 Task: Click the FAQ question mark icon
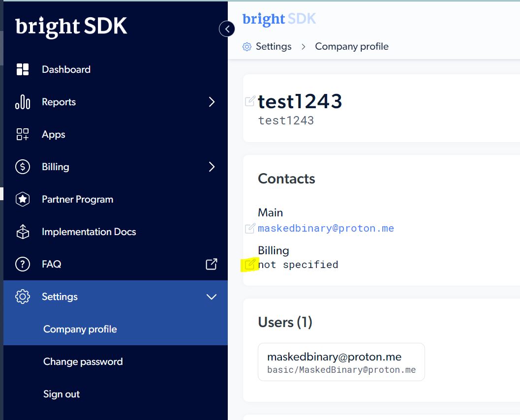point(23,264)
